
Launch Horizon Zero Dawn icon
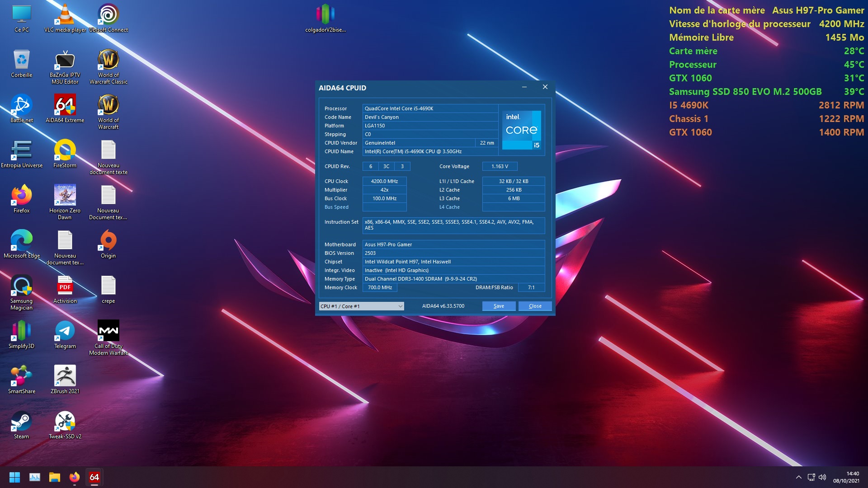[x=65, y=202]
